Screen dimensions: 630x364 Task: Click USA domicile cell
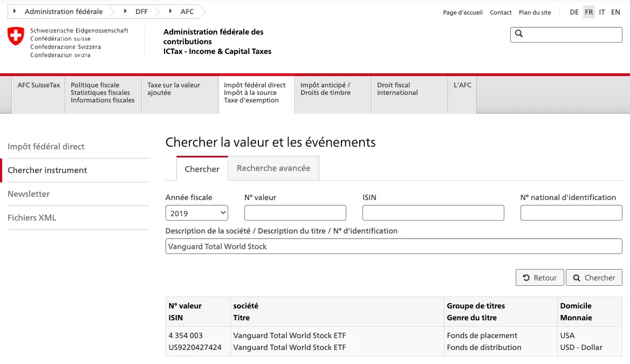coord(567,335)
